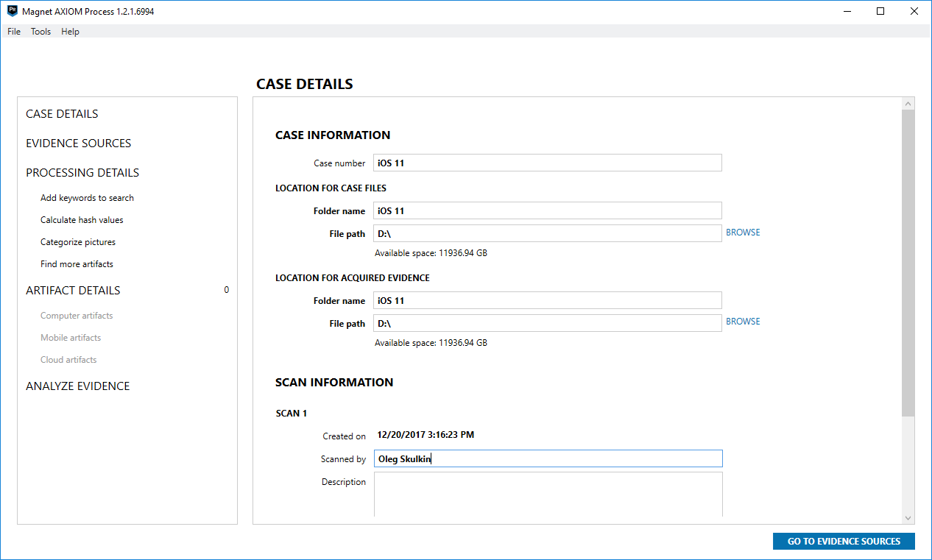Click the Scanned by text field
This screenshot has height=560, width=932.
click(x=547, y=458)
